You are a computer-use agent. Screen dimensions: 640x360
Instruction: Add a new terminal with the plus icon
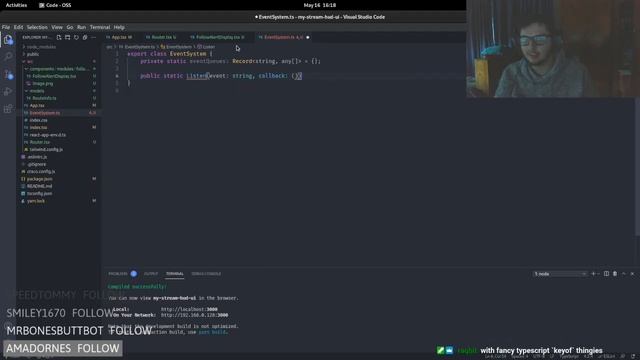coord(593,274)
